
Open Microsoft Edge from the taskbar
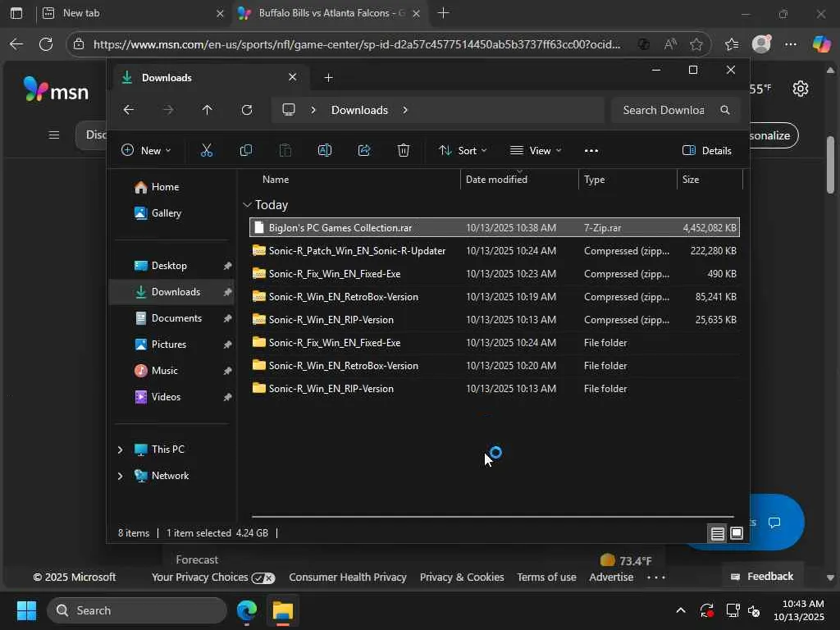[247, 610]
